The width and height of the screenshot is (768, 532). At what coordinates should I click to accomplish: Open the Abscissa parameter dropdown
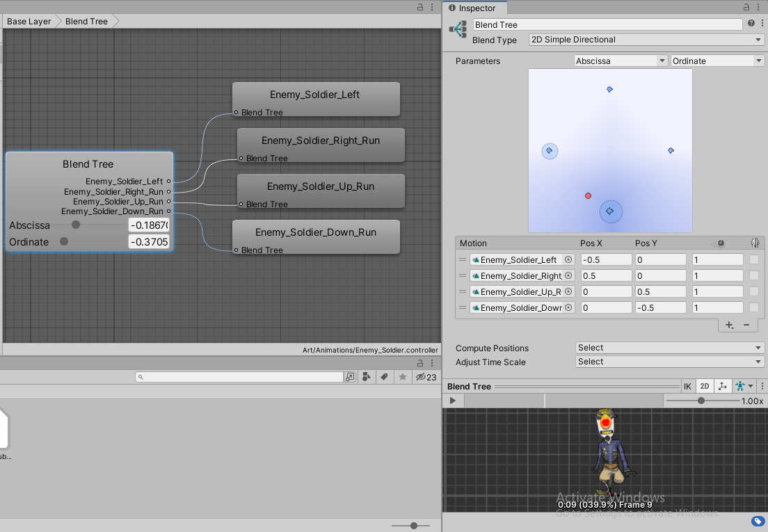click(619, 61)
